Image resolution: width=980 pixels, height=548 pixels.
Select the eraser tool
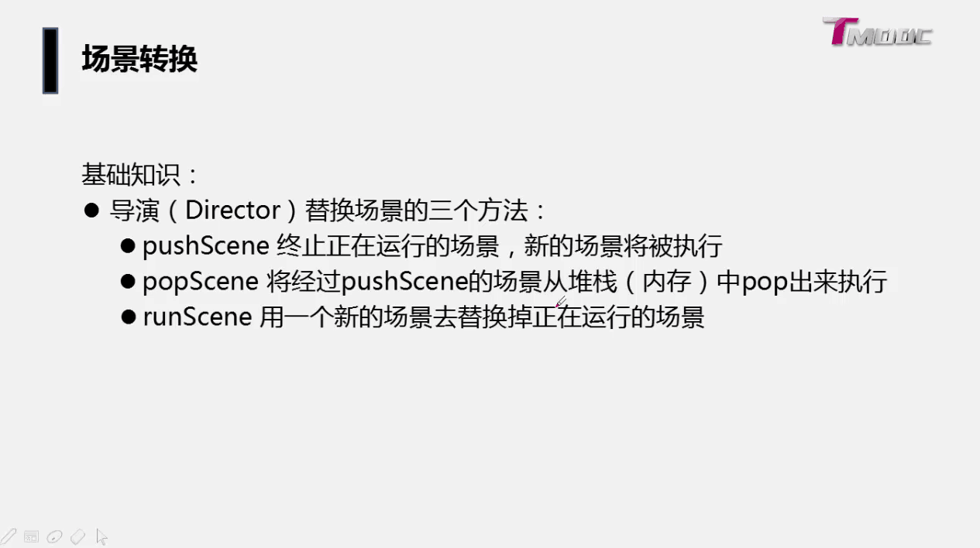point(77,536)
